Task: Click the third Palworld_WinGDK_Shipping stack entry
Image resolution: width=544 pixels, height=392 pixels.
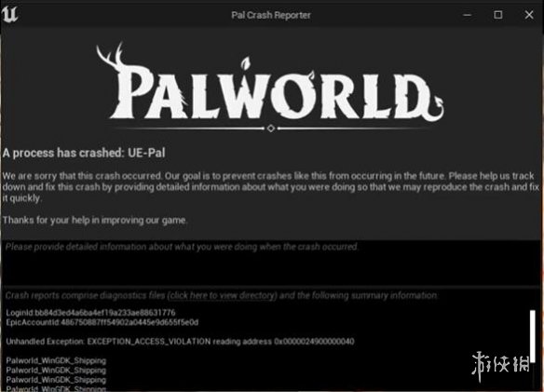Action: [x=56, y=380]
